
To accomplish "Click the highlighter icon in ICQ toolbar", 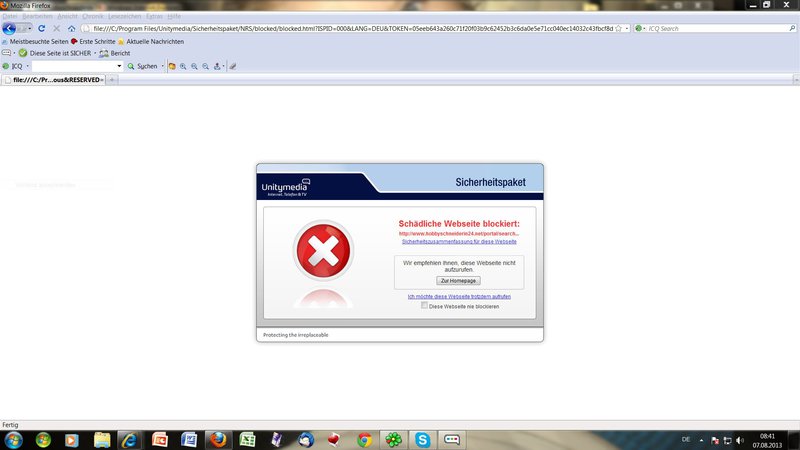I will click(233, 66).
